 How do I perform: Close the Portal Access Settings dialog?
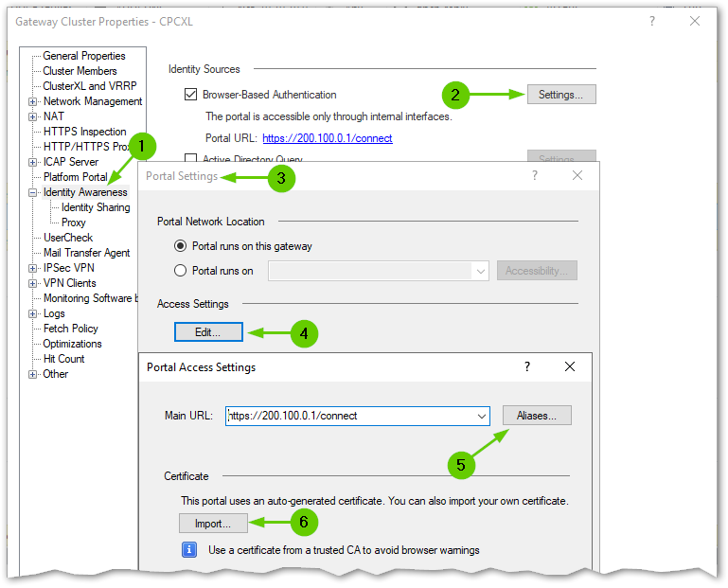click(x=570, y=366)
